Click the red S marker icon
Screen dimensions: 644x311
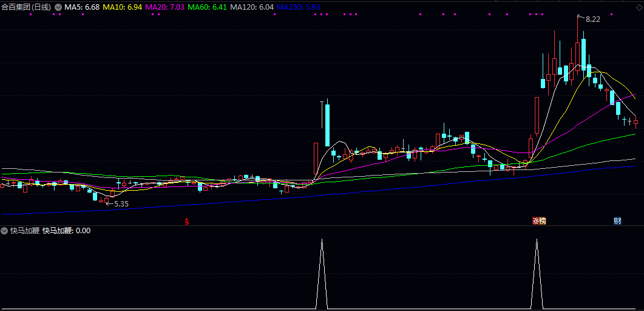187,221
